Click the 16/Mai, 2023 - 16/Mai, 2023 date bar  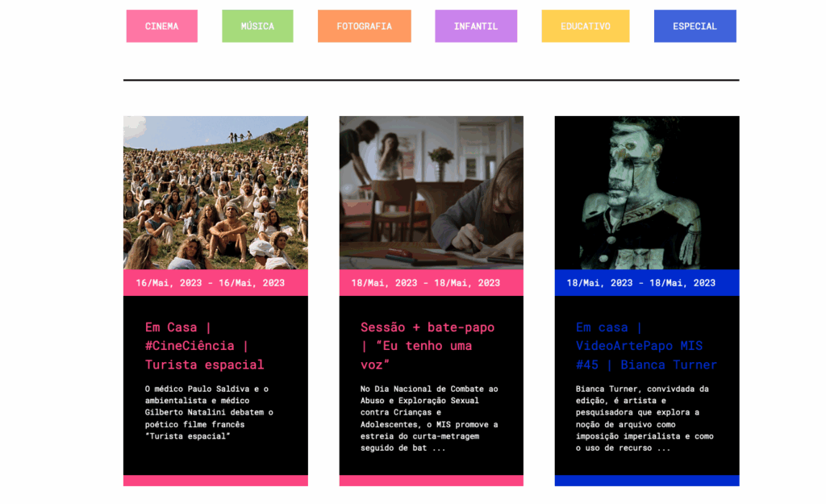coord(215,283)
